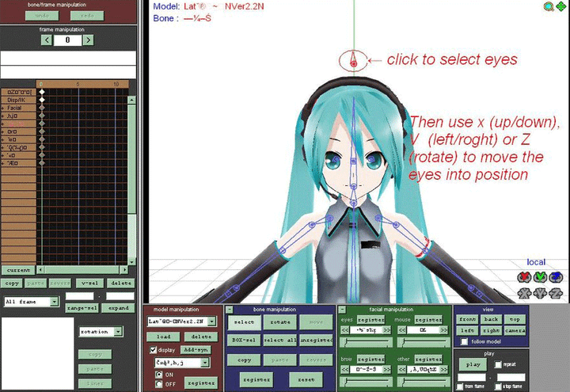Screen dimensions: 570x392
Task: Click the timeline horizontal scrollbar right arrow
Action: [x=124, y=270]
